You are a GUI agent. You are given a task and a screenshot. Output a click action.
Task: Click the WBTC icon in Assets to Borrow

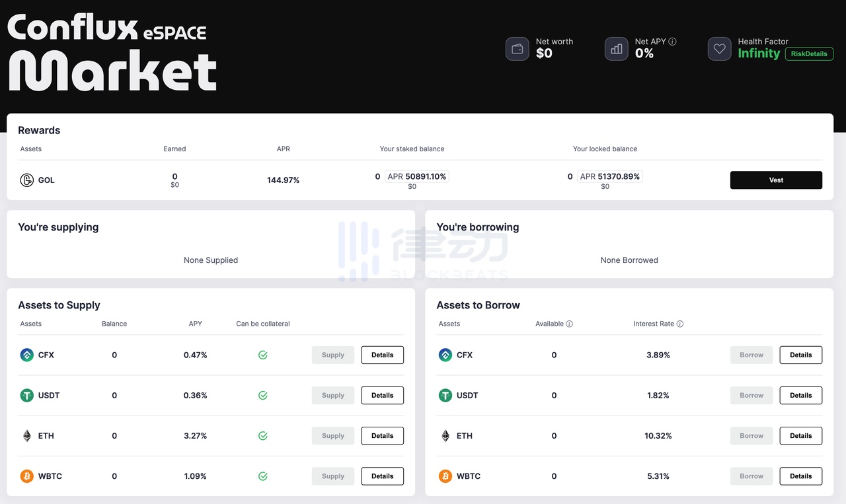click(x=445, y=476)
